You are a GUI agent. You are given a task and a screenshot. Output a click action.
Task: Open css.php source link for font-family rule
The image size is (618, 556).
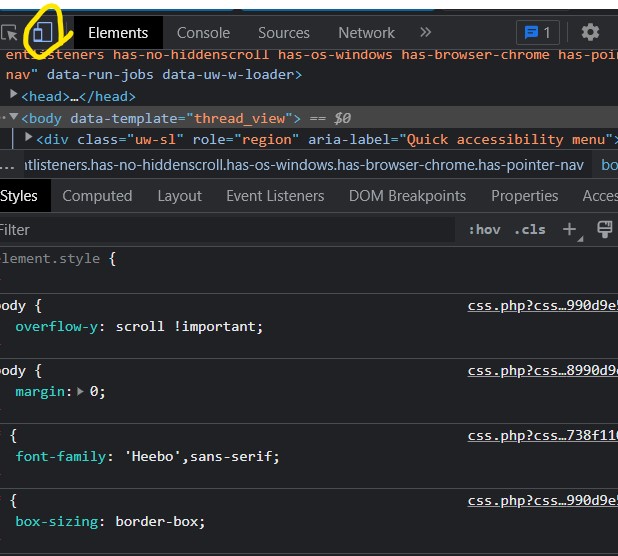pyautogui.click(x=542, y=435)
